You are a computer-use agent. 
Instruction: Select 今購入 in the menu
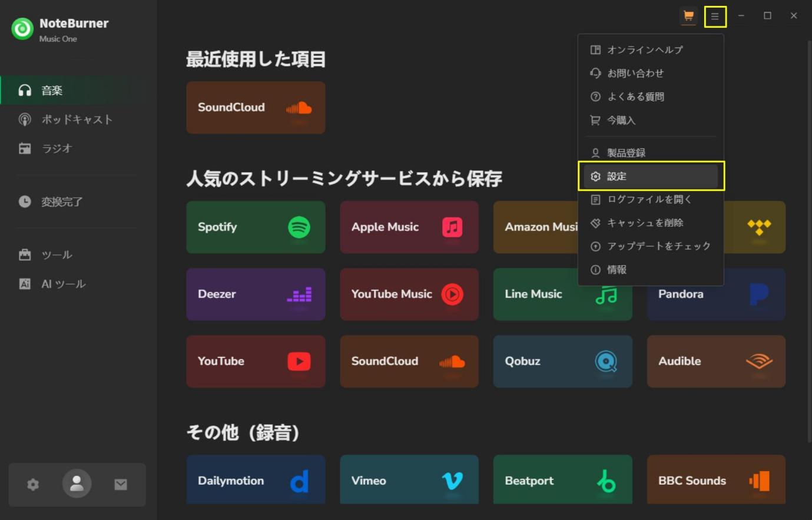pos(651,120)
